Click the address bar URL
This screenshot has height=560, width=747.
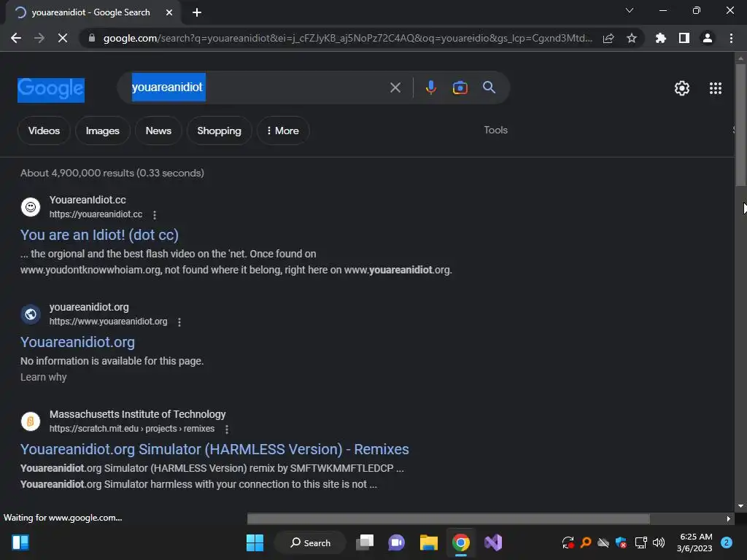point(348,38)
